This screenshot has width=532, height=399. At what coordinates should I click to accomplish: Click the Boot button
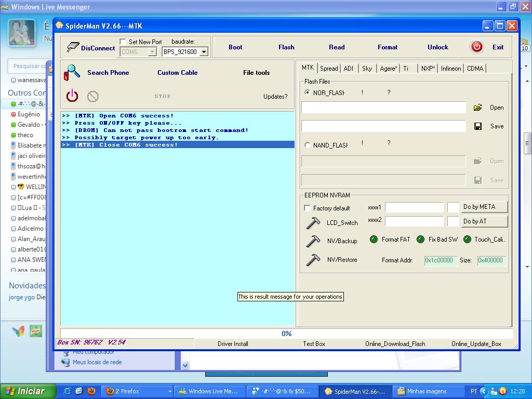[x=235, y=47]
